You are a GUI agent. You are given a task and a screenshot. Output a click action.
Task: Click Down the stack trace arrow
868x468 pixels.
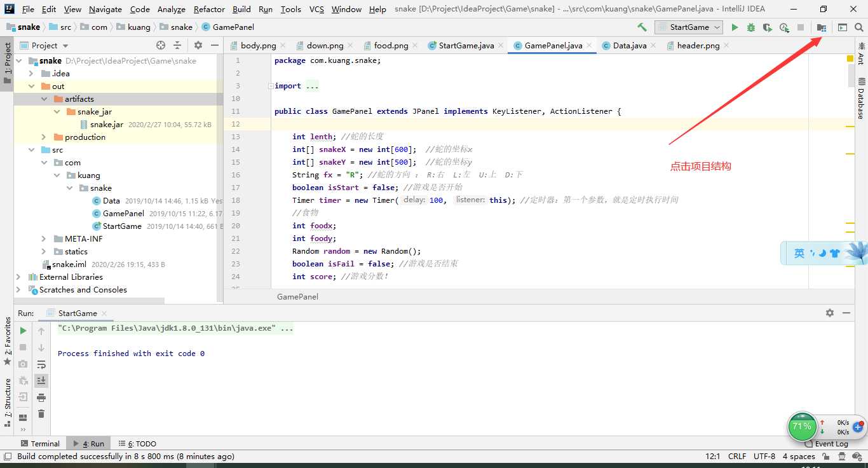pyautogui.click(x=41, y=348)
